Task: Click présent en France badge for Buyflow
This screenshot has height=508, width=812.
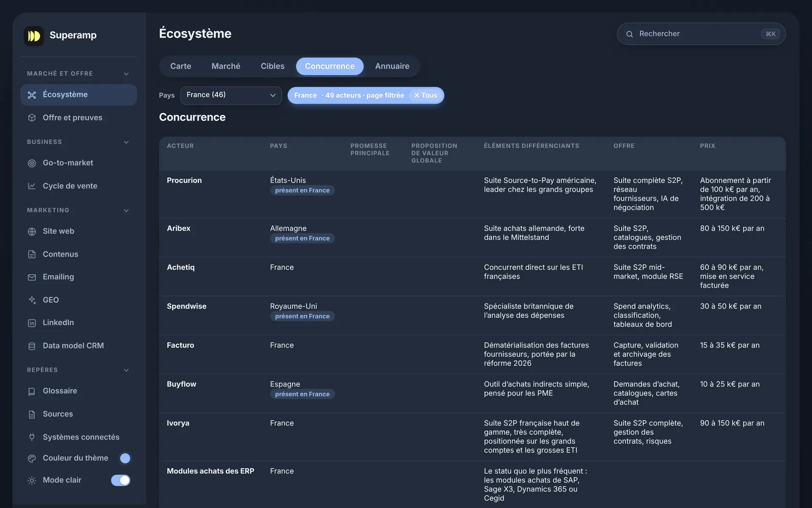Action: pyautogui.click(x=302, y=394)
